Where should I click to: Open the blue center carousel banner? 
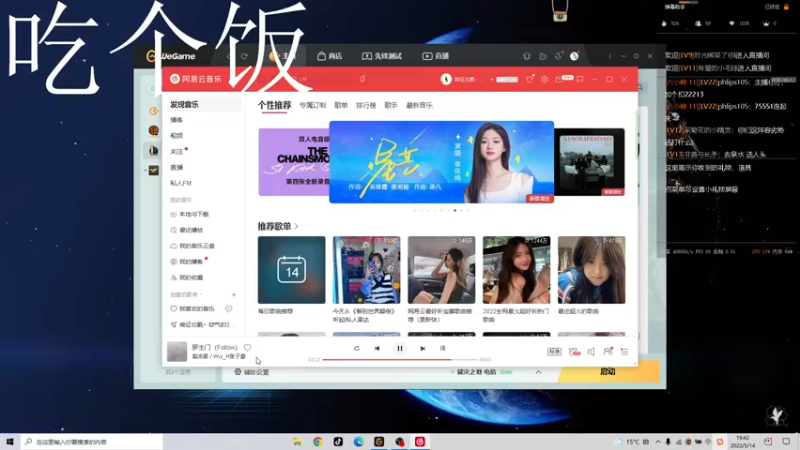coord(441,162)
